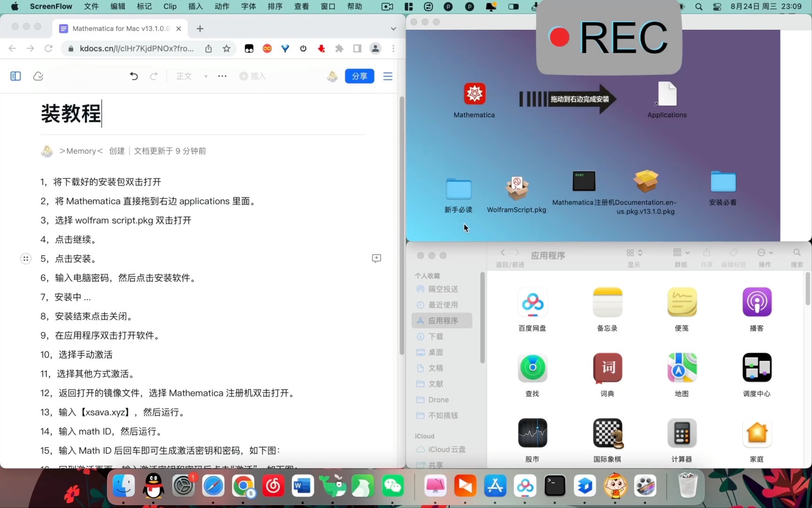Click the Finder 搜索 search button
This screenshot has height=508, width=812.
[x=796, y=253]
